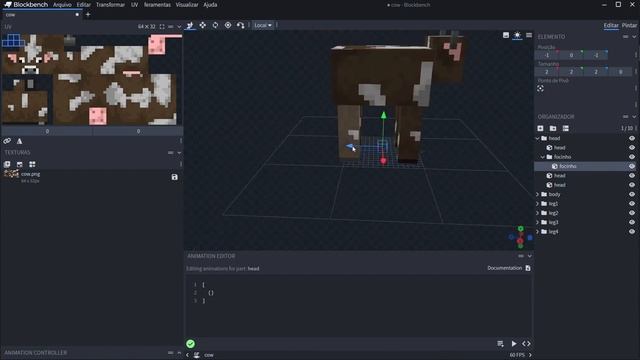
Task: Save the cow.png texture via disk icon
Action: coord(174,177)
